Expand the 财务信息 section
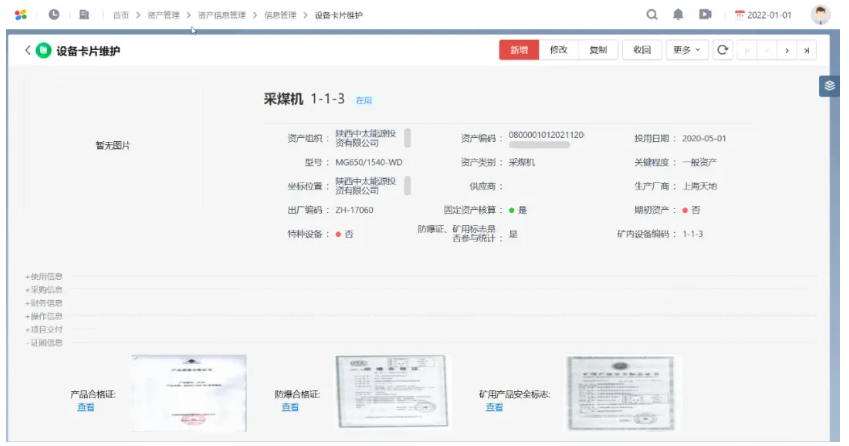This screenshot has height=446, width=849. pyautogui.click(x=45, y=303)
